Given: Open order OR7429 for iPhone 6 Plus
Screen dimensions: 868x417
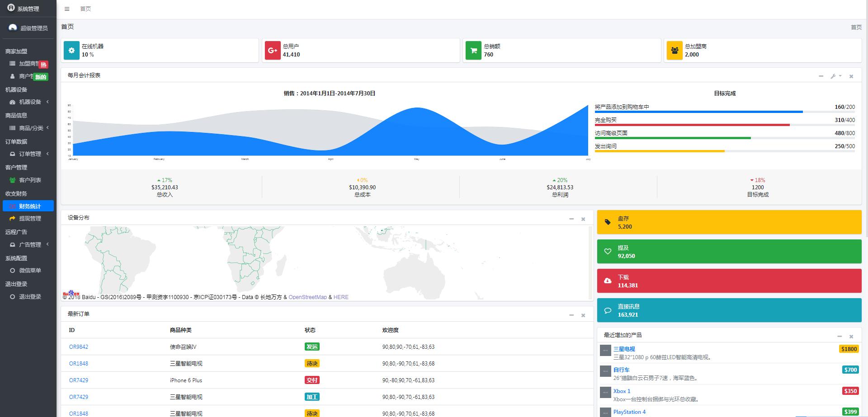Looking at the screenshot, I should tap(79, 380).
